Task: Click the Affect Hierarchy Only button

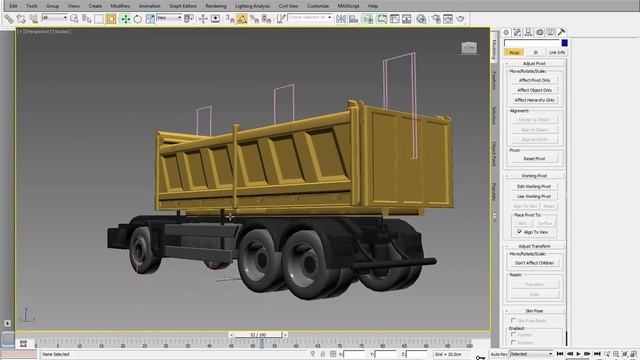Action: click(534, 100)
